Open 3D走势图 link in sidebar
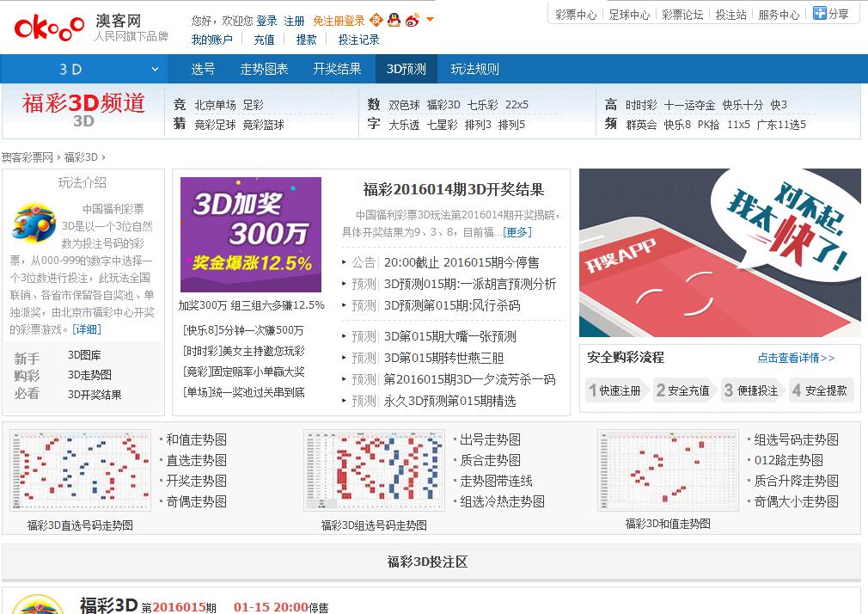The width and height of the screenshot is (868, 614). tap(89, 375)
